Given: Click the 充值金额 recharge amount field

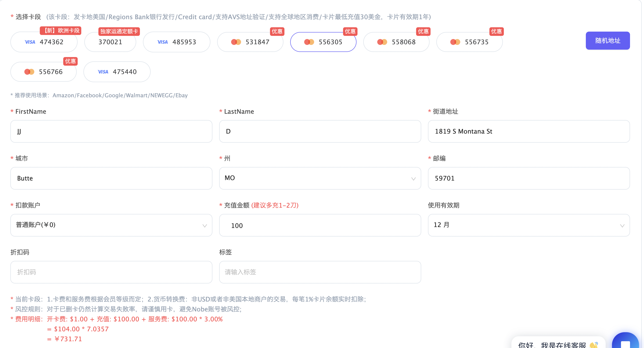Looking at the screenshot, I should tap(320, 225).
